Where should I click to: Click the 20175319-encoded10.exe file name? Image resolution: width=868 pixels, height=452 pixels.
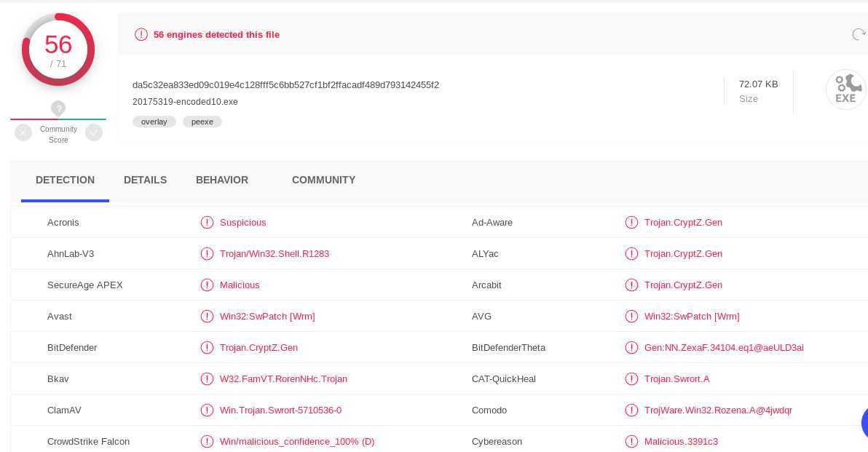point(185,102)
